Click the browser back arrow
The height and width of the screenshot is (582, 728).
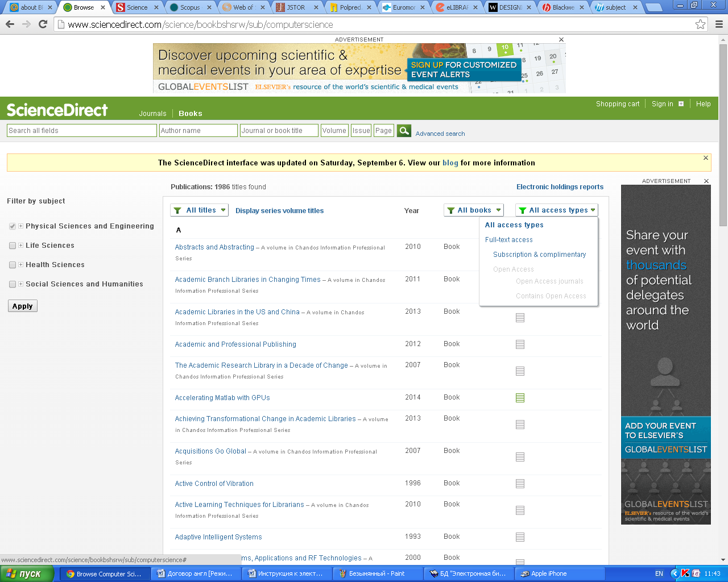(10, 24)
